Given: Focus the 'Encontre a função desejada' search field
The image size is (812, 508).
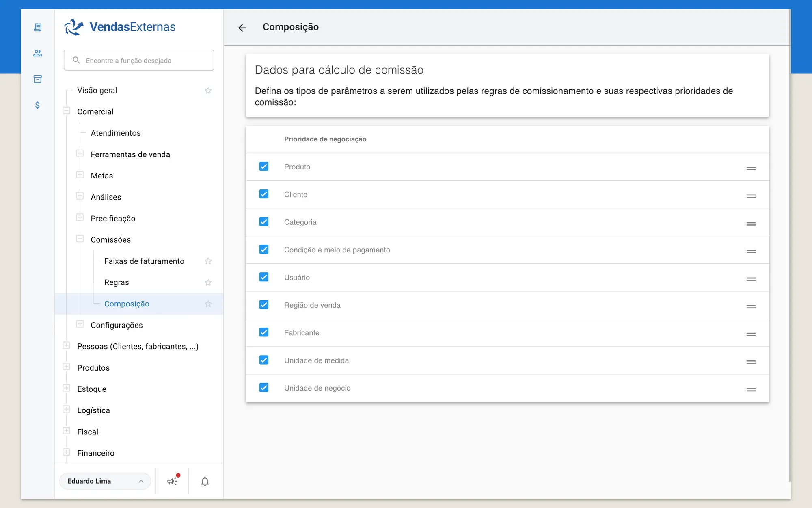Looking at the screenshot, I should coord(139,60).
